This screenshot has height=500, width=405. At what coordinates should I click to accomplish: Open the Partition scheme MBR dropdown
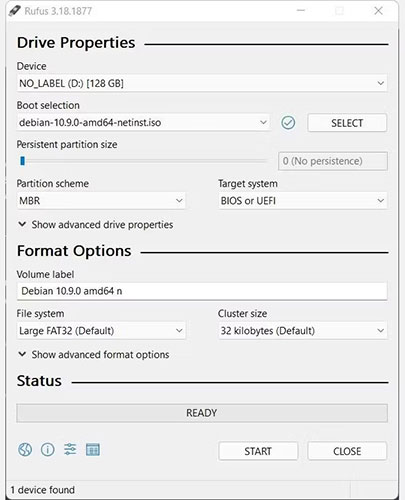pos(101,201)
